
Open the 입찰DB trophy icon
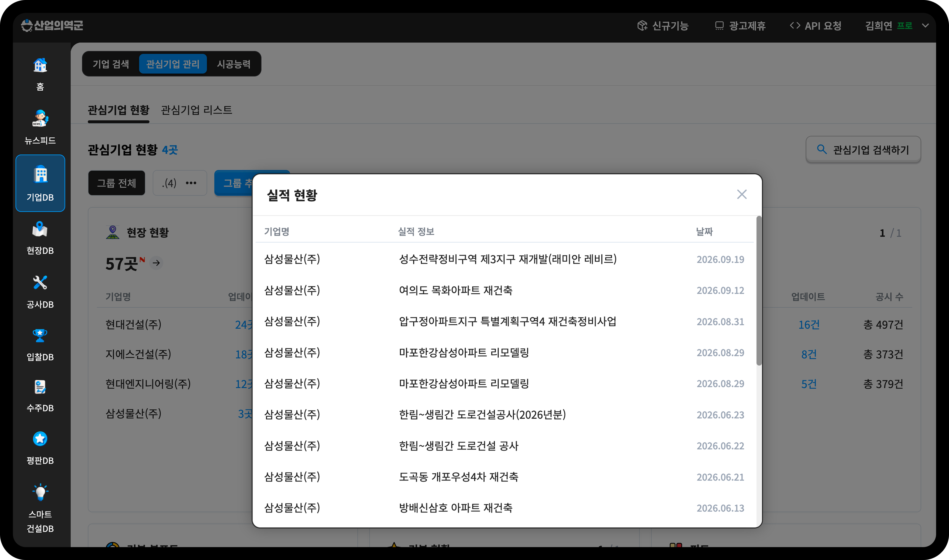tap(40, 335)
